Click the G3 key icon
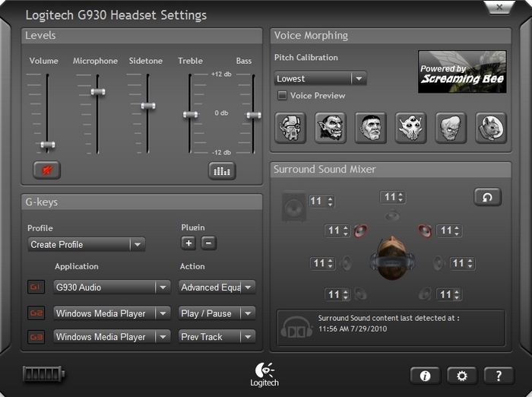532x397 pixels. click(x=36, y=337)
